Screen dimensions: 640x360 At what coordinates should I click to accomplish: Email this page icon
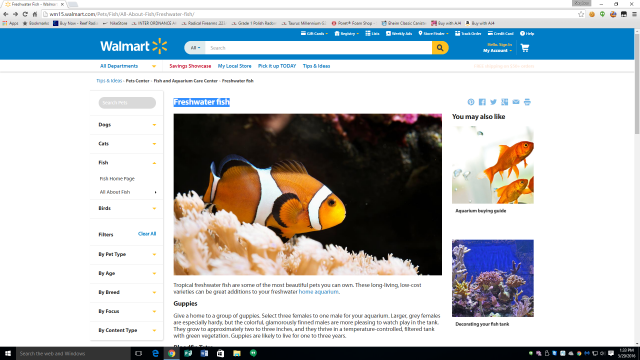(x=516, y=102)
